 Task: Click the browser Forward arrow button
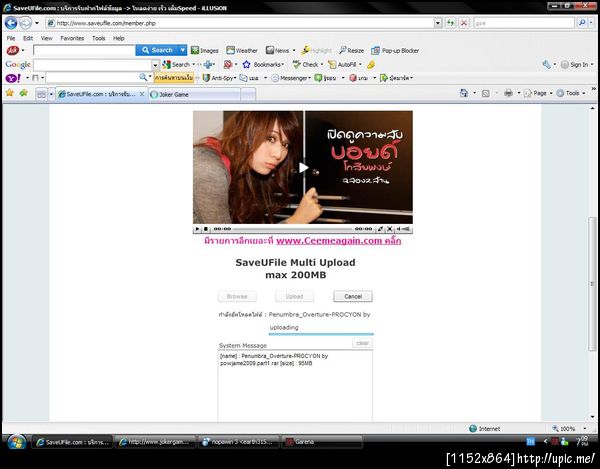point(25,23)
